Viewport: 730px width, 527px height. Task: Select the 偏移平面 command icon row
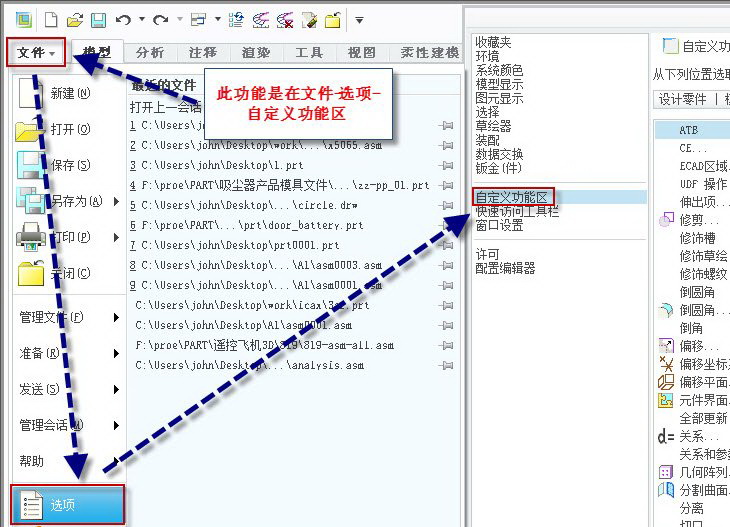pyautogui.click(x=693, y=382)
